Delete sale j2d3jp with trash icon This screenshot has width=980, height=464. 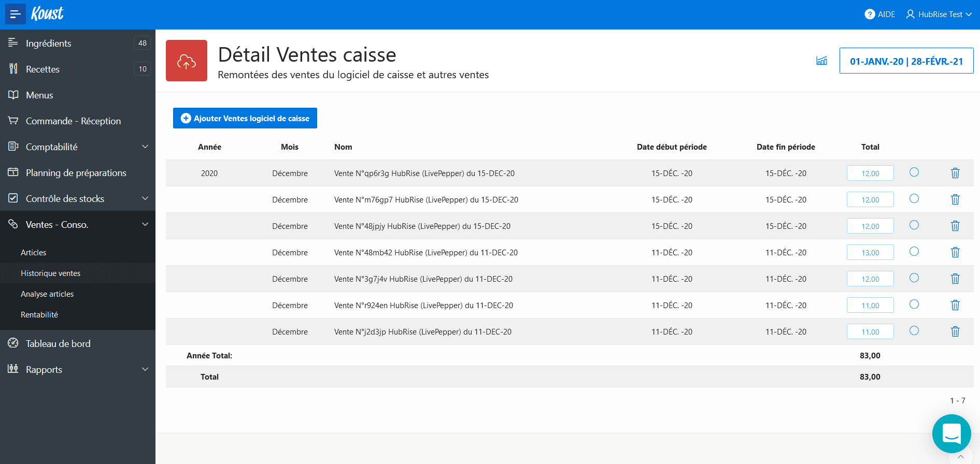pyautogui.click(x=955, y=331)
